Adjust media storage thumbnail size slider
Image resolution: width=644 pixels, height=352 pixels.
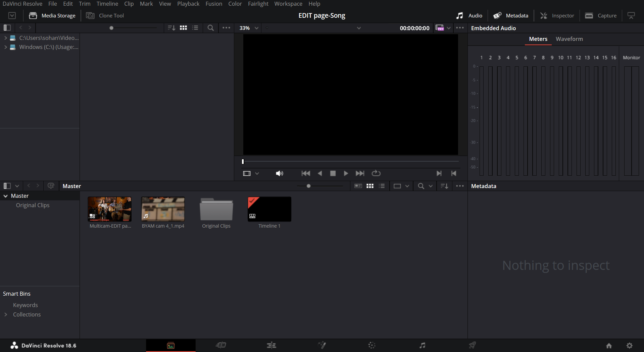coord(111,28)
